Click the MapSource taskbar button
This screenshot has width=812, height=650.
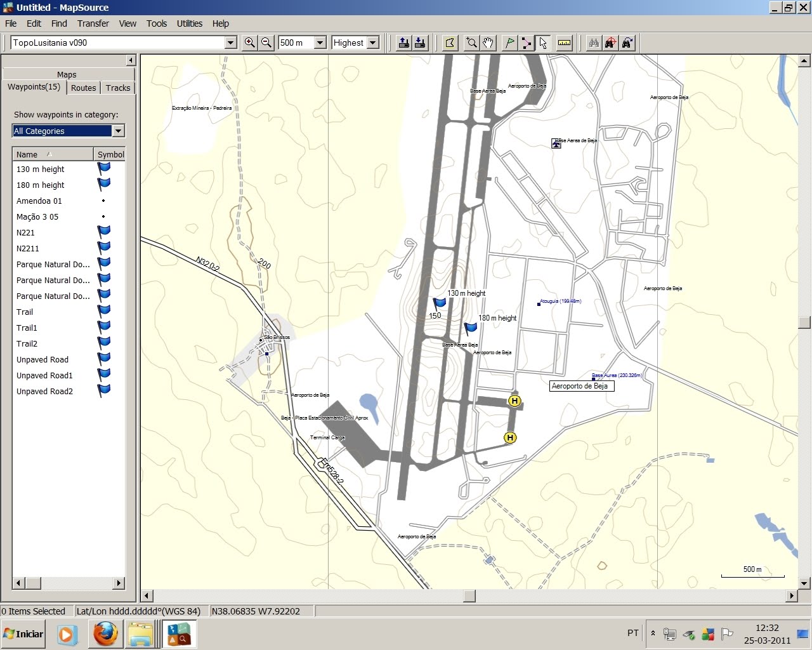tap(178, 633)
